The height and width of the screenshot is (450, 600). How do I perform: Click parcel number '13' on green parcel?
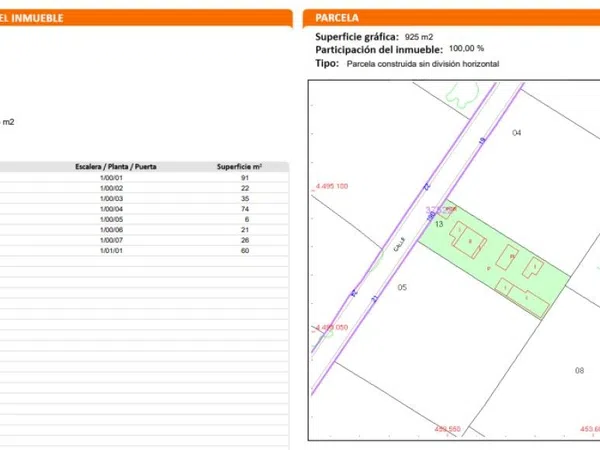coord(439,224)
